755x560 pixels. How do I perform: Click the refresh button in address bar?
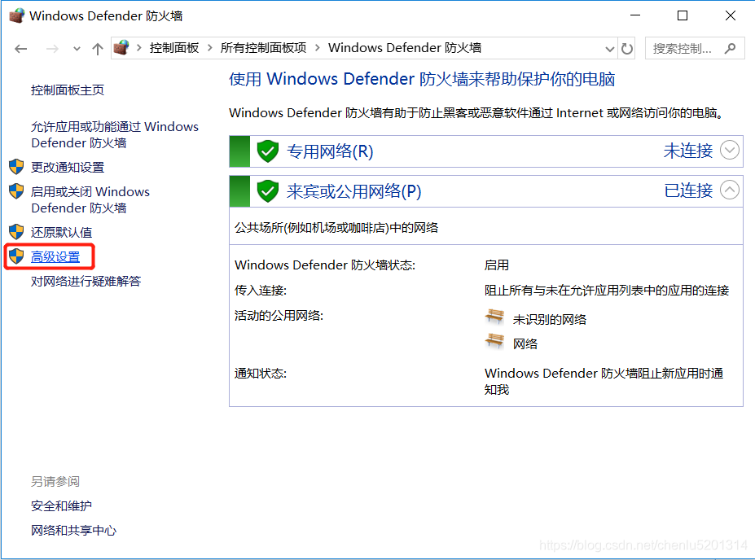[x=626, y=48]
